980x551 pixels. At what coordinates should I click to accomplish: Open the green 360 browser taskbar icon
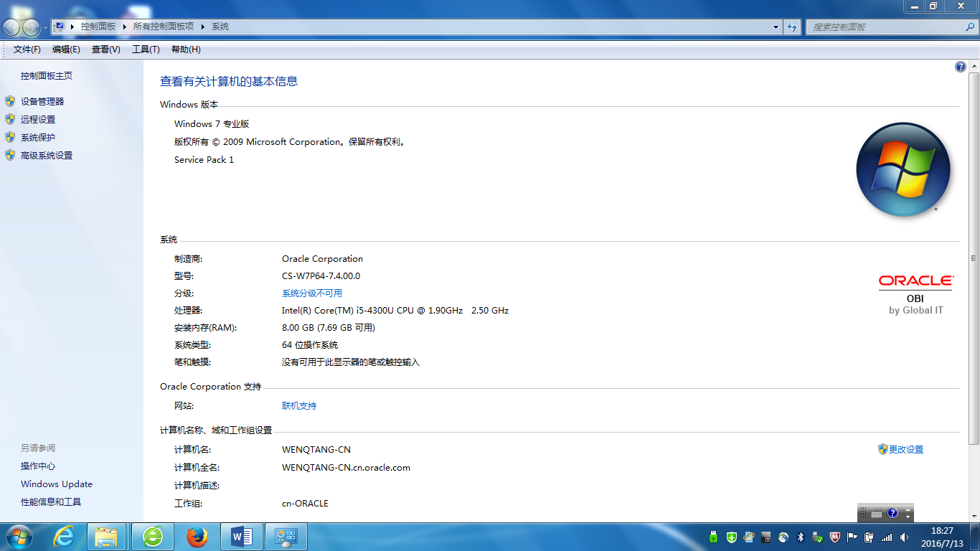click(x=152, y=537)
